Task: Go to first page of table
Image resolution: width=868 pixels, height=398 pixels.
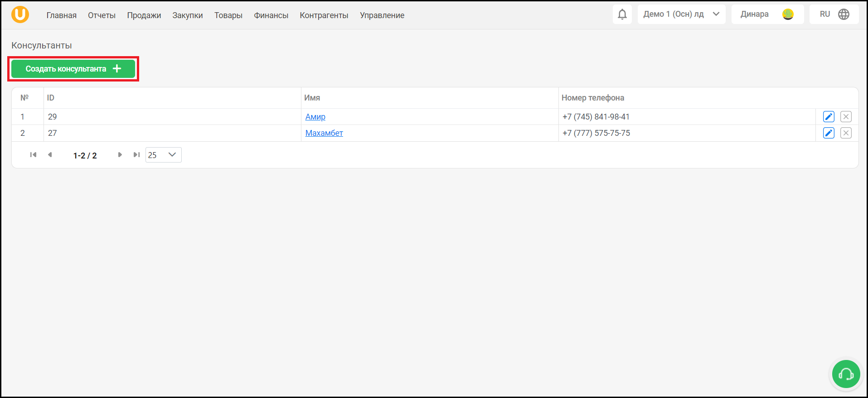Action: (33, 155)
